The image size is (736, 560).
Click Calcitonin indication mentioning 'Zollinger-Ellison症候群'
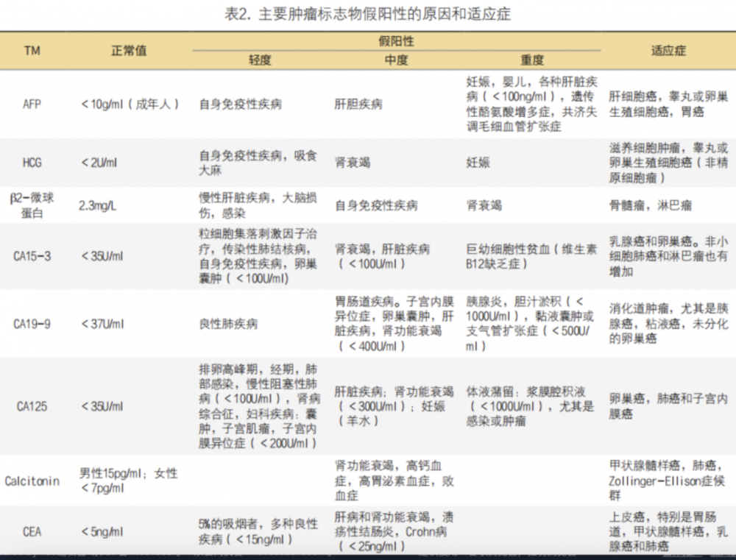(x=667, y=481)
